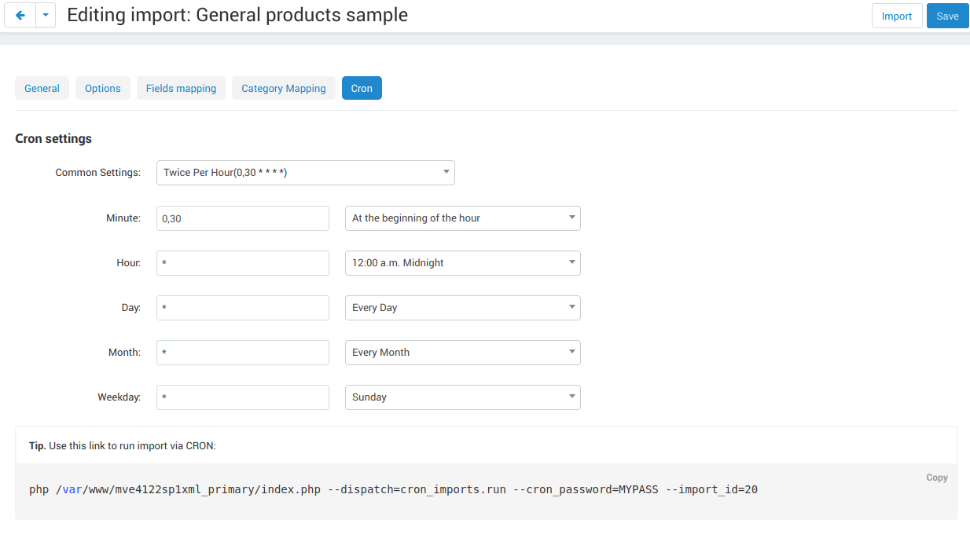The image size is (970, 560).
Task: Click the Month input field
Action: click(x=243, y=353)
